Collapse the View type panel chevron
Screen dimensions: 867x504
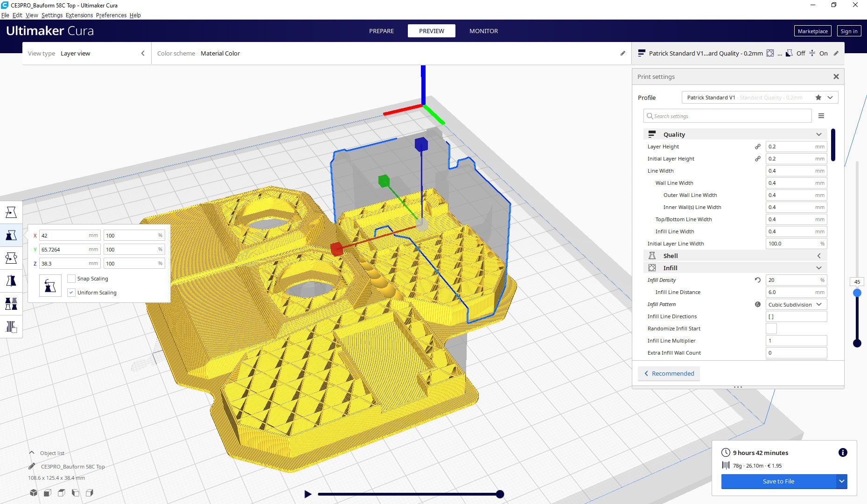143,53
